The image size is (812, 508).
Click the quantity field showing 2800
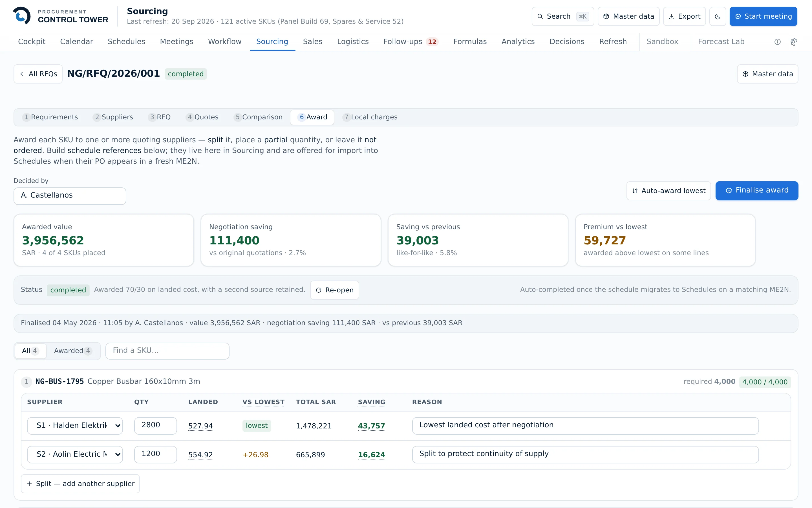[155, 426]
